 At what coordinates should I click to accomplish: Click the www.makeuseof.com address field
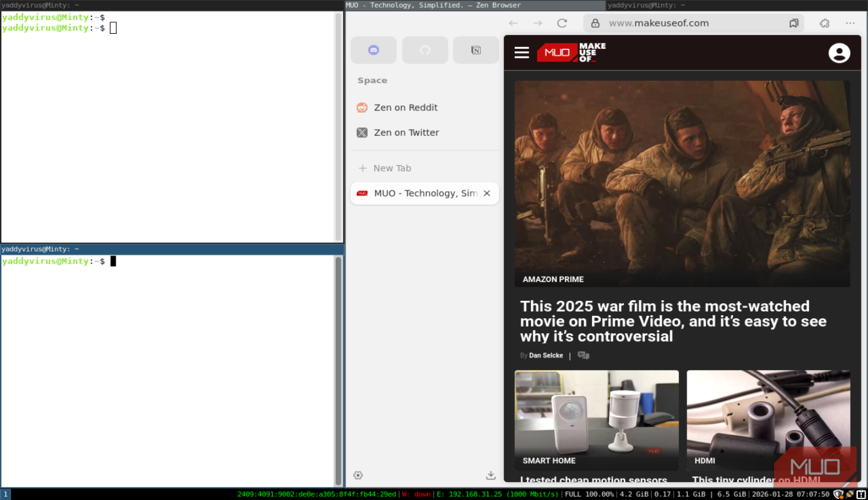pos(693,23)
